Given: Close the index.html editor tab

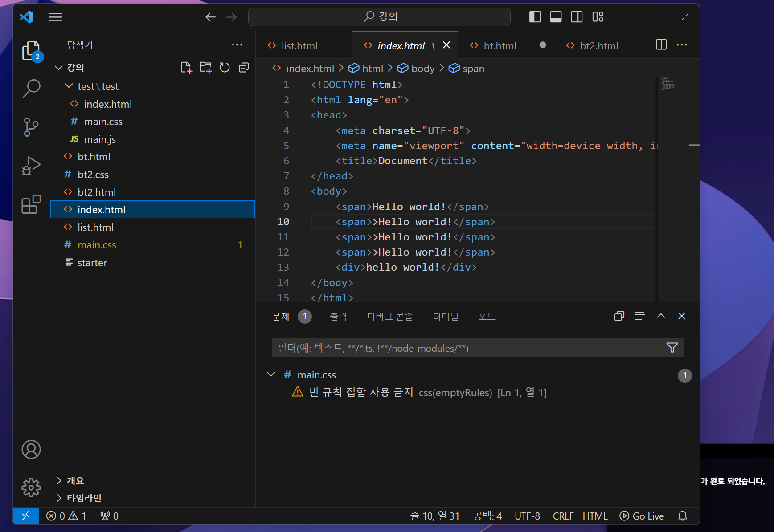Looking at the screenshot, I should point(446,45).
